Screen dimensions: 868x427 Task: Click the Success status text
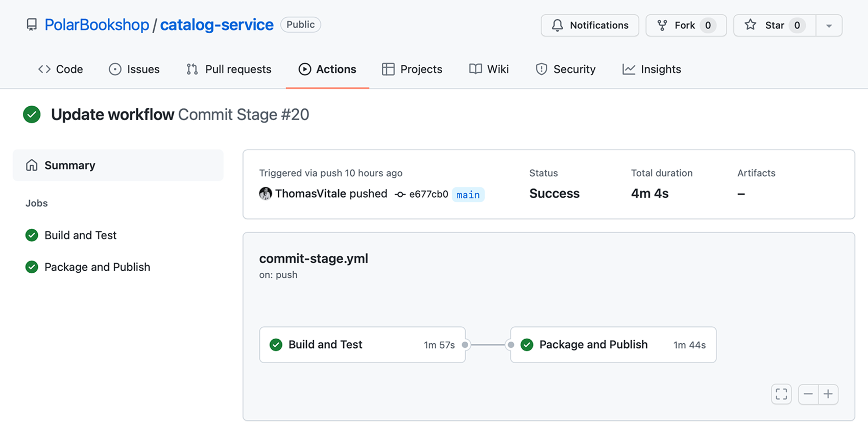coord(554,194)
